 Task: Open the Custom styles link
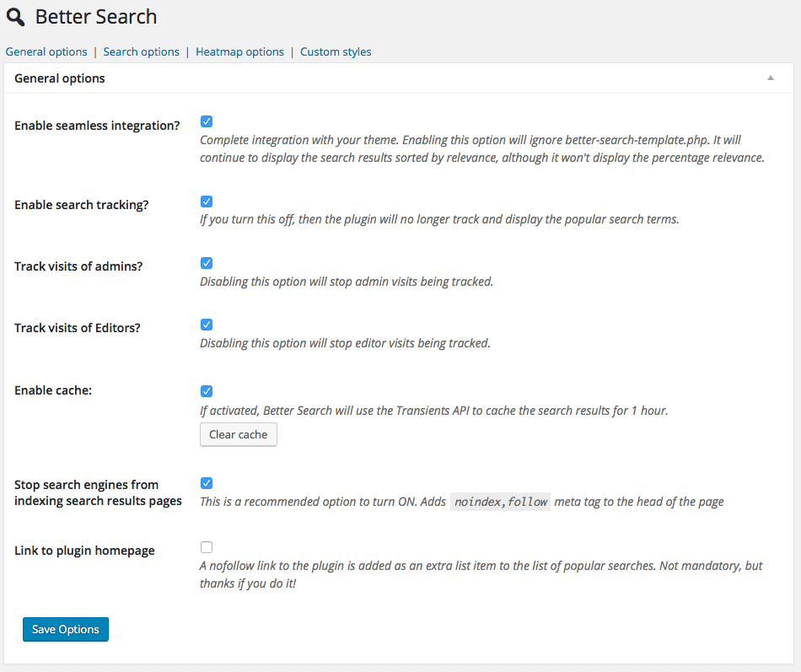click(x=336, y=51)
